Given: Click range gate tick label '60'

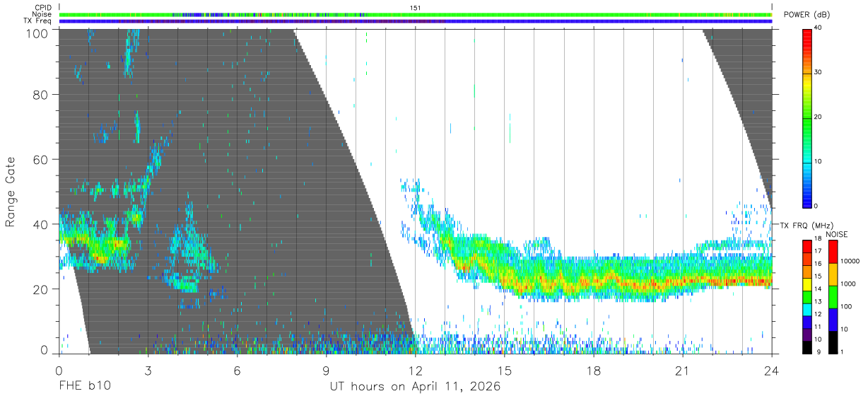Looking at the screenshot, I should pos(42,160).
